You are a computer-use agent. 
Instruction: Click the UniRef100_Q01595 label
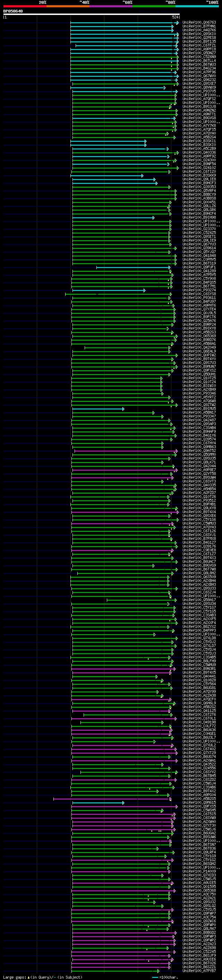[199, 887]
